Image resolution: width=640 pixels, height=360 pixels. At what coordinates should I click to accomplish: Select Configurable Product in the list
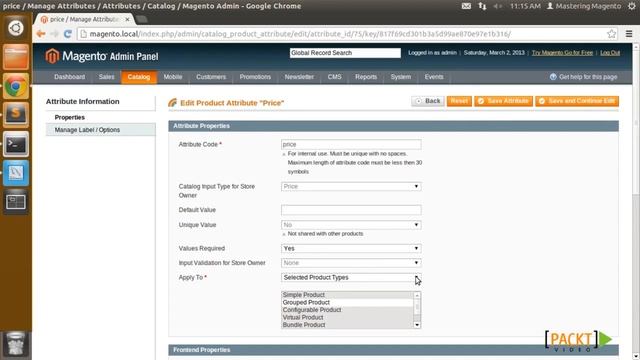(x=347, y=310)
